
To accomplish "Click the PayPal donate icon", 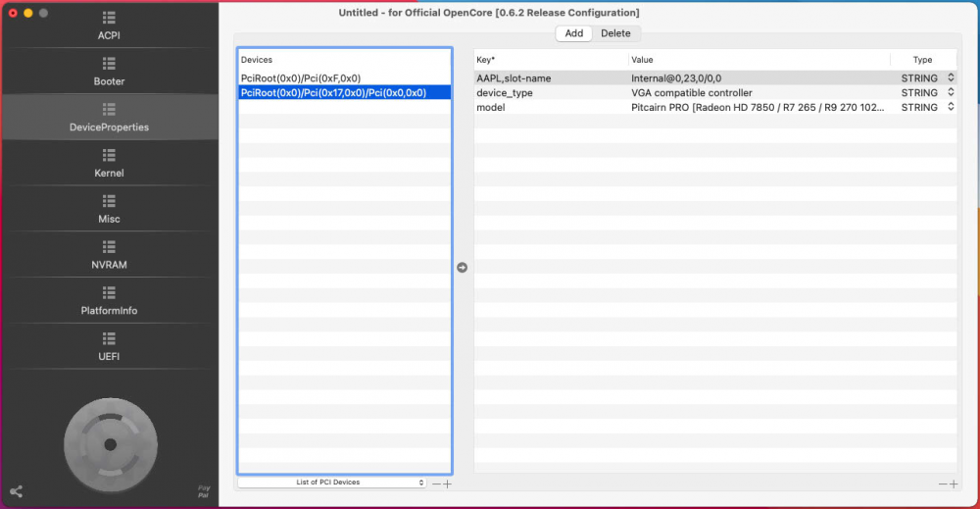I will coord(204,491).
